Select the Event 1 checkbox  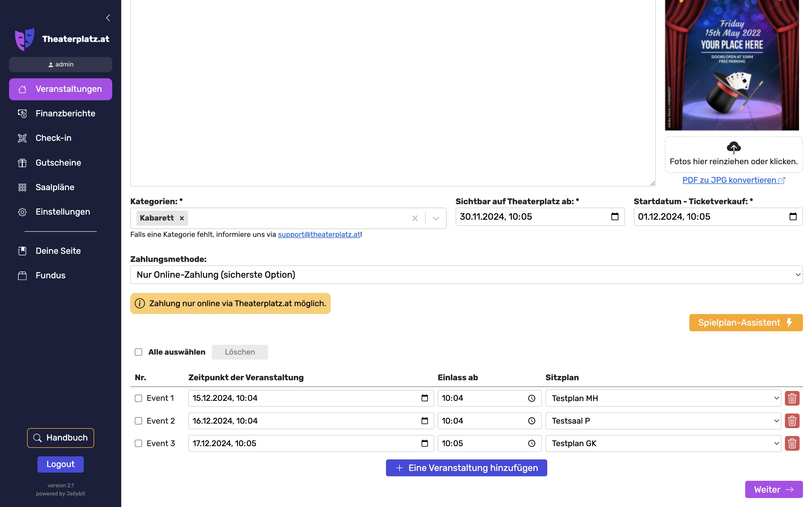point(139,398)
